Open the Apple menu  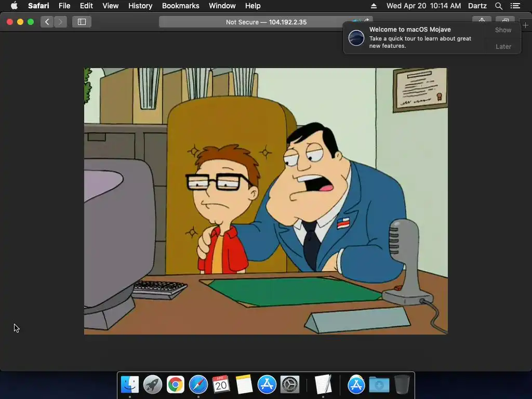point(14,6)
